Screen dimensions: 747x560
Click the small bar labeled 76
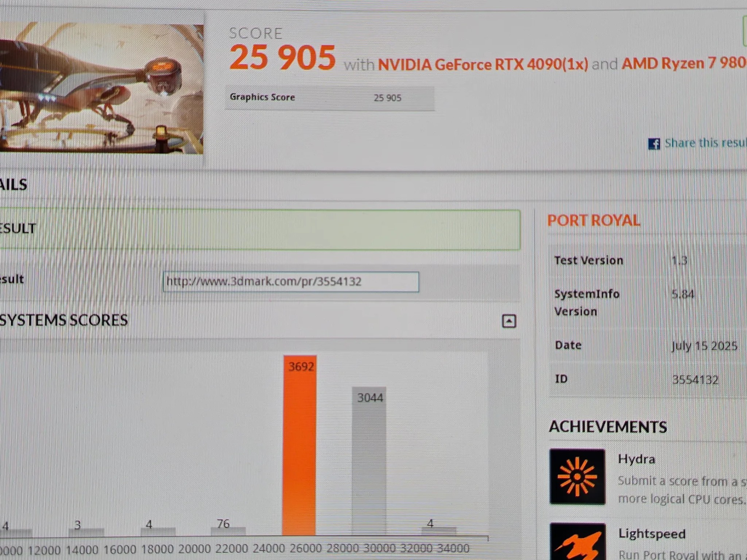tap(228, 531)
